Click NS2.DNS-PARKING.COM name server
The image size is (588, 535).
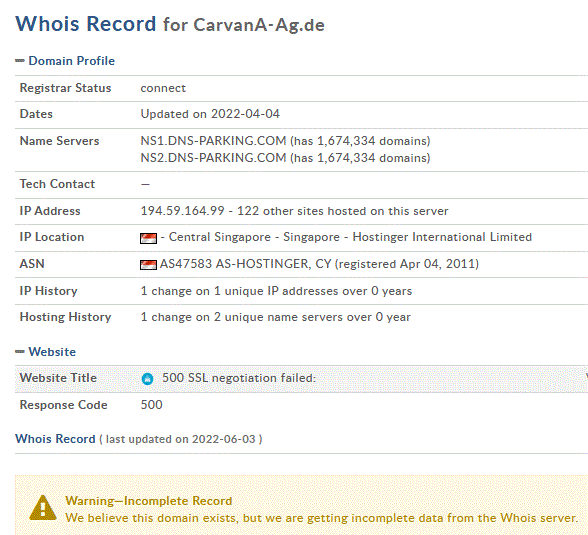(213, 158)
